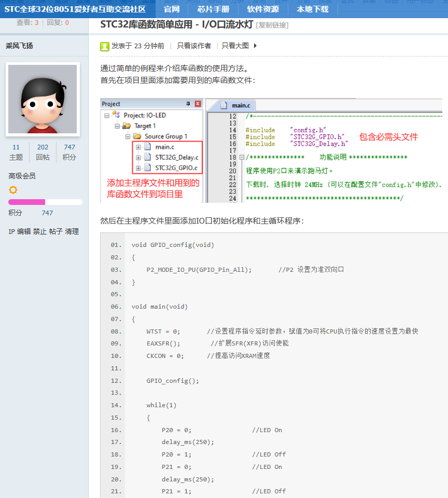Screen dimensions: 448x498
Task: Click the '#include "STC32G_GPIO.h"' line in main.c
Action: point(295,137)
